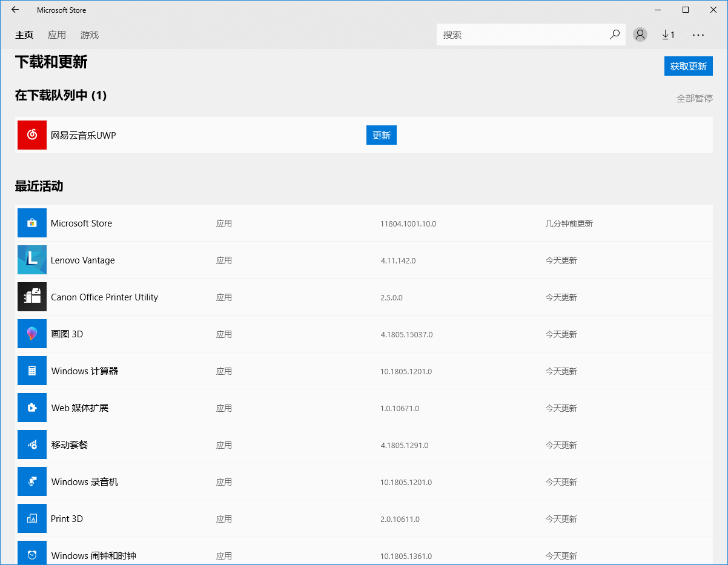The width and height of the screenshot is (728, 565).
Task: Select the Windows 计算器 row name
Action: (85, 371)
